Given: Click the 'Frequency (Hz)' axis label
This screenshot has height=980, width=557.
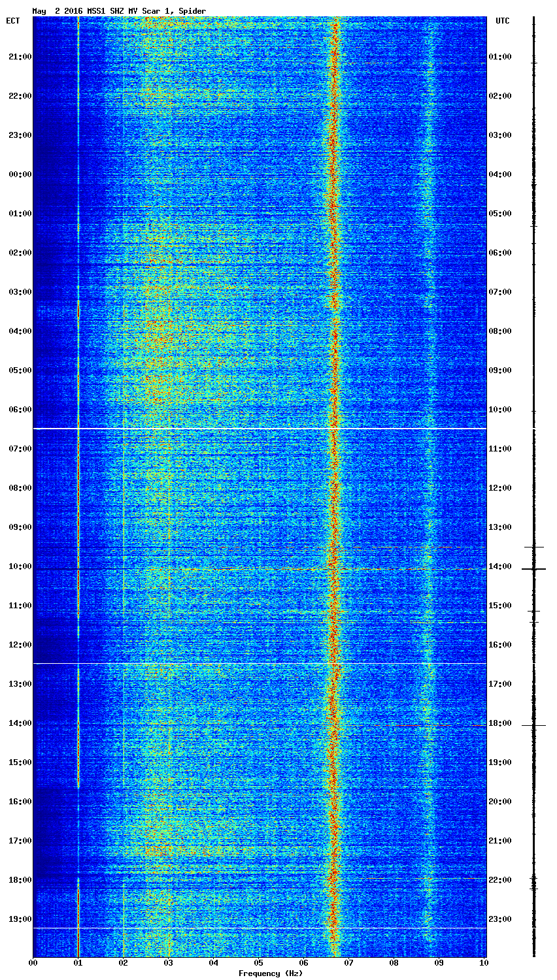Looking at the screenshot, I should coord(270,973).
